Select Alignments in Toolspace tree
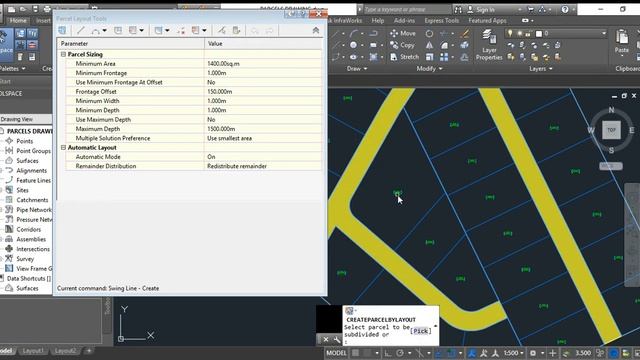This screenshot has height=360, width=640. pyautogui.click(x=31, y=171)
